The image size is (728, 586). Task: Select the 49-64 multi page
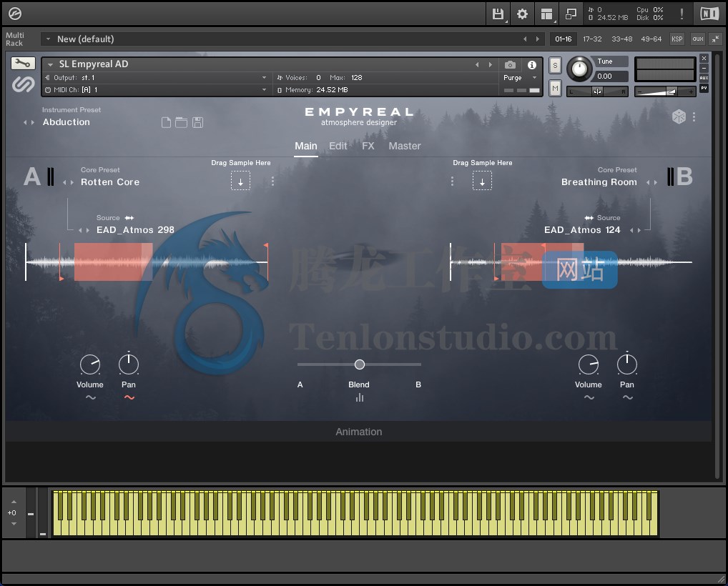651,39
